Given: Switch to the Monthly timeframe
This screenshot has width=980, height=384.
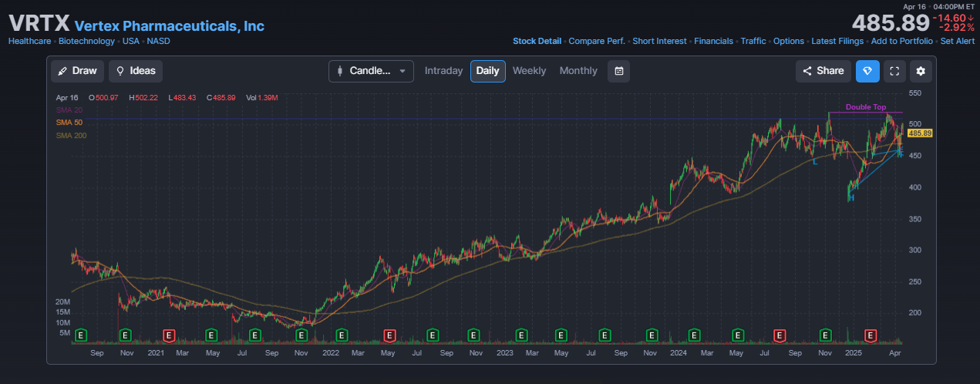Looking at the screenshot, I should [578, 71].
